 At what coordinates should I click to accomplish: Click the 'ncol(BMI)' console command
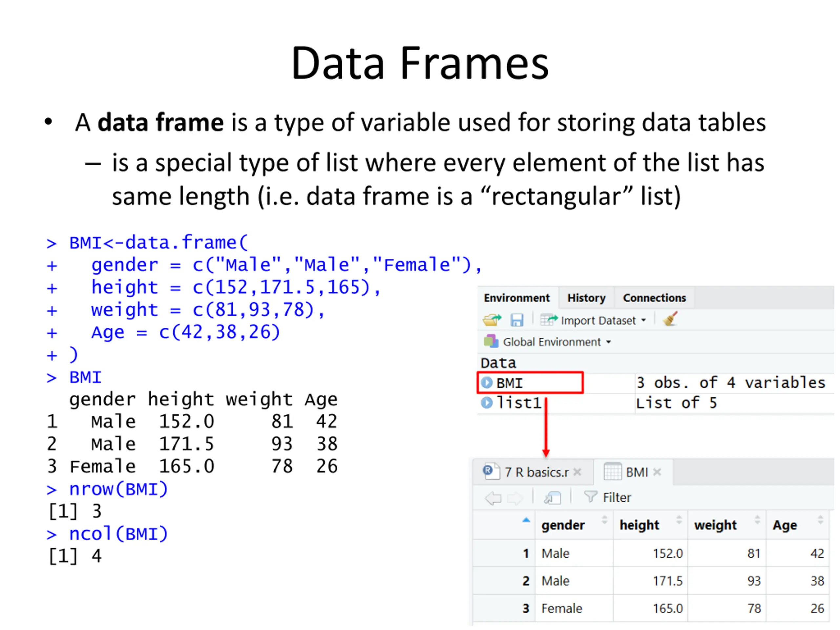tap(118, 534)
